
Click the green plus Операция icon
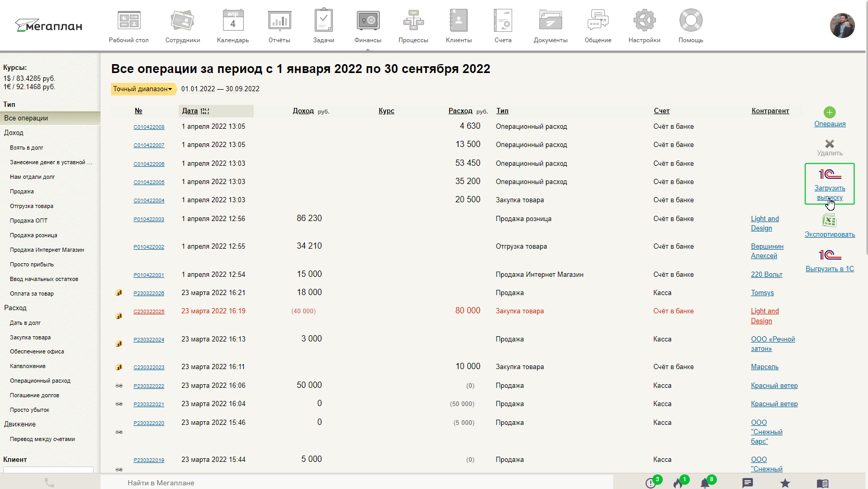[x=829, y=112]
